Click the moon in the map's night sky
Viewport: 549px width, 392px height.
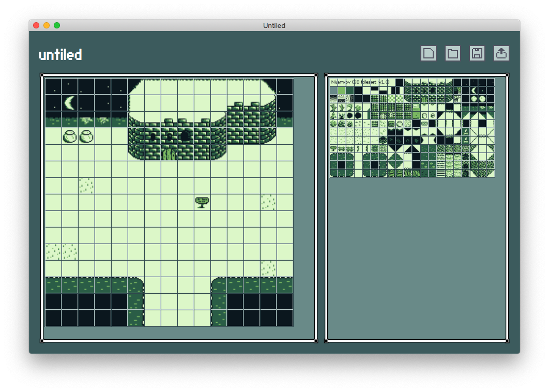pyautogui.click(x=69, y=102)
